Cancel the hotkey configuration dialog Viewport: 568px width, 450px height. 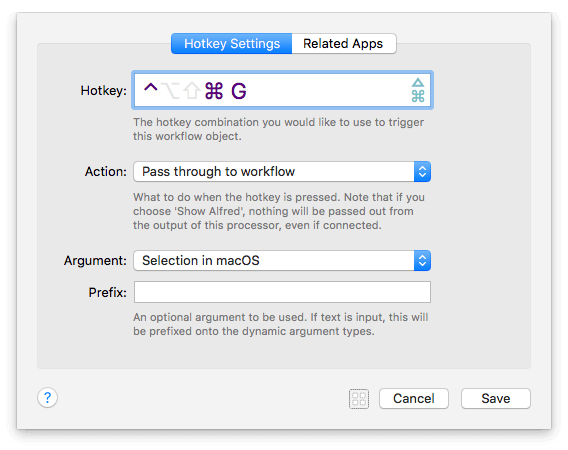(x=414, y=399)
